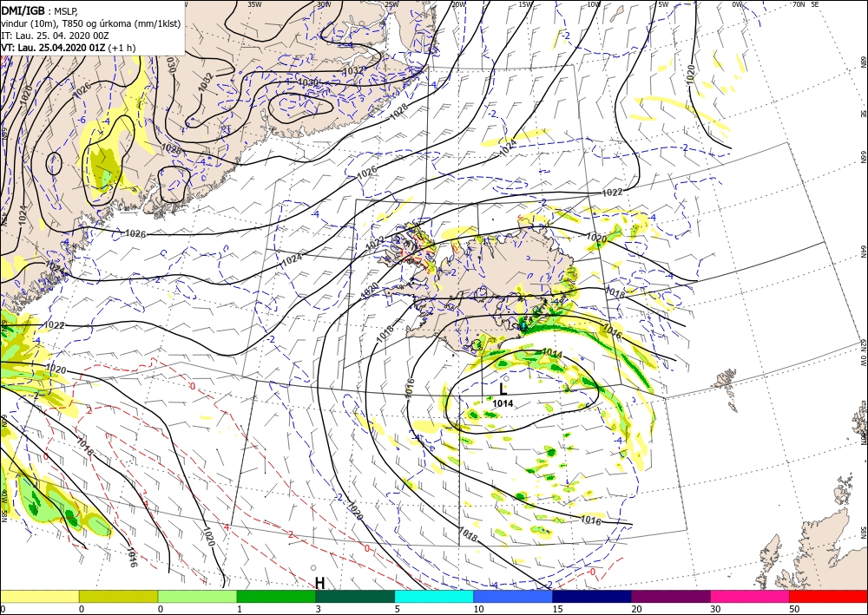Viewport: 868px width, 615px height.
Task: Click the pink 30–50 mm legend segment
Action: click(750, 596)
